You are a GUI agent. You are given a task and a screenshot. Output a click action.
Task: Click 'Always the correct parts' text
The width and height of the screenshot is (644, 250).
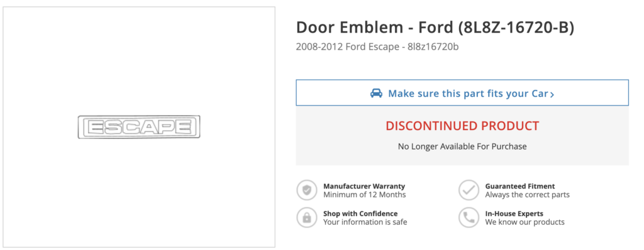pyautogui.click(x=528, y=195)
